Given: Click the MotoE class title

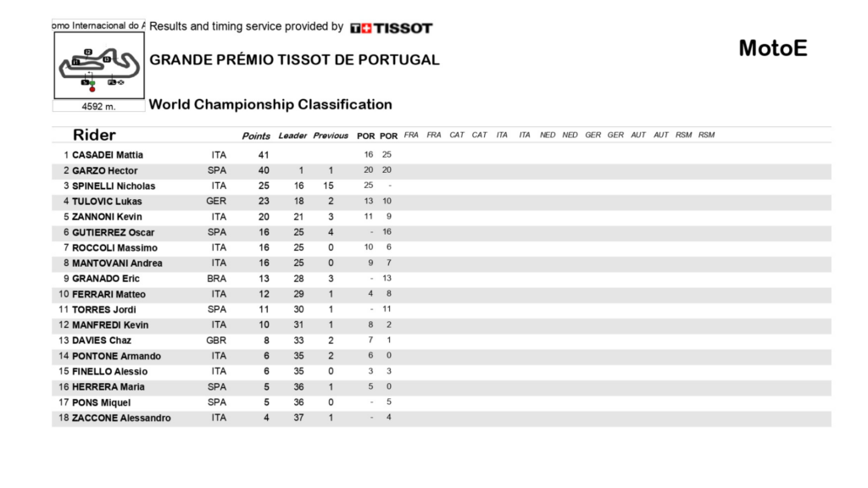Looking at the screenshot, I should (x=772, y=48).
